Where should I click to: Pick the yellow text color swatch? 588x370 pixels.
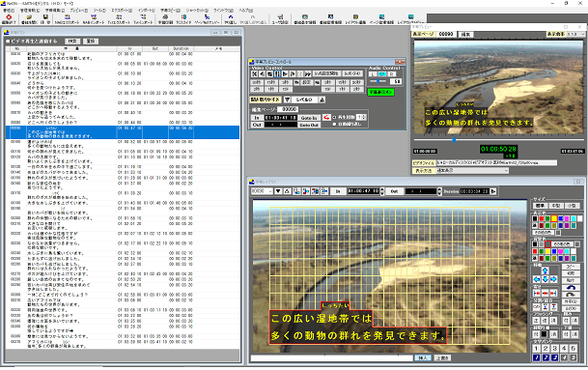pyautogui.click(x=554, y=218)
